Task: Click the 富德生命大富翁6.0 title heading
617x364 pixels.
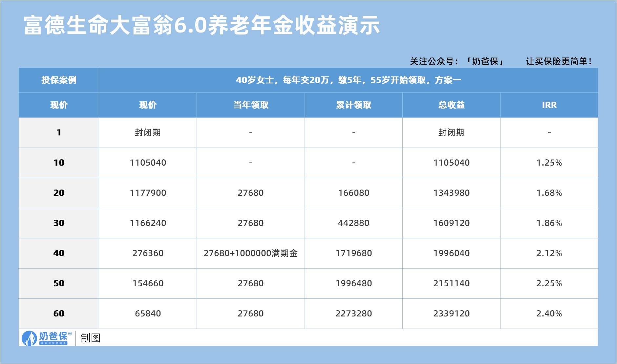Action: tap(202, 26)
